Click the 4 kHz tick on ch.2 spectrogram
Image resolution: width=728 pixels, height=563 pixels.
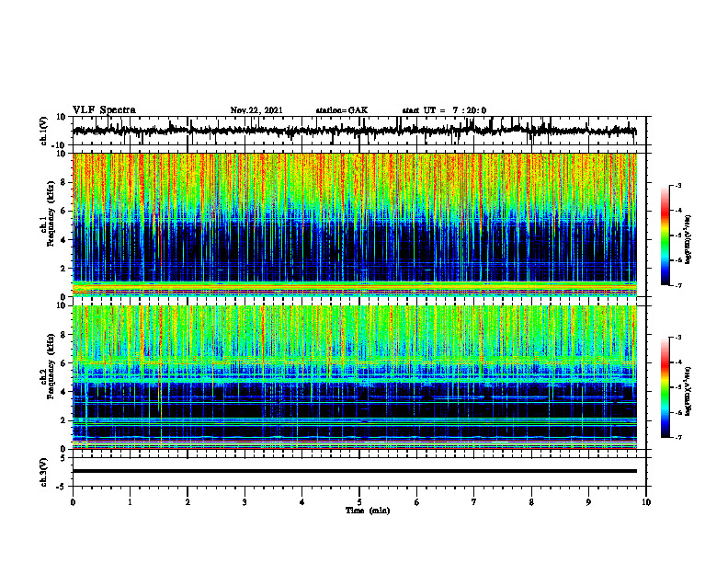click(x=65, y=392)
